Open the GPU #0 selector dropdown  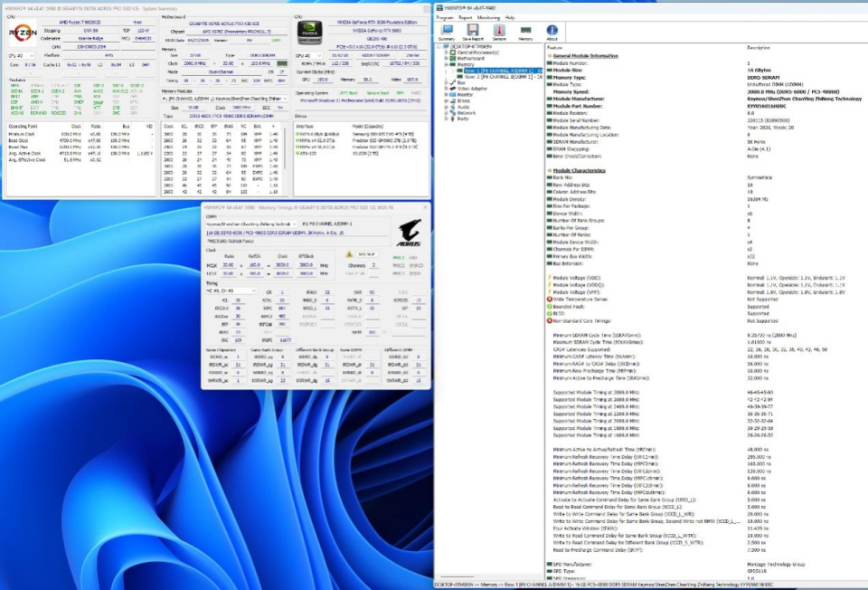coord(309,55)
